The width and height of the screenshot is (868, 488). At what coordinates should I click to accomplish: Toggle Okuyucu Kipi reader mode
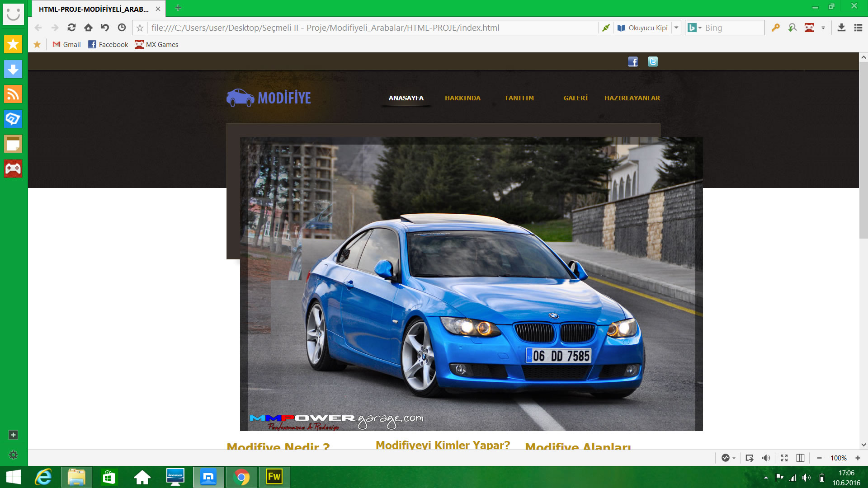click(x=642, y=28)
